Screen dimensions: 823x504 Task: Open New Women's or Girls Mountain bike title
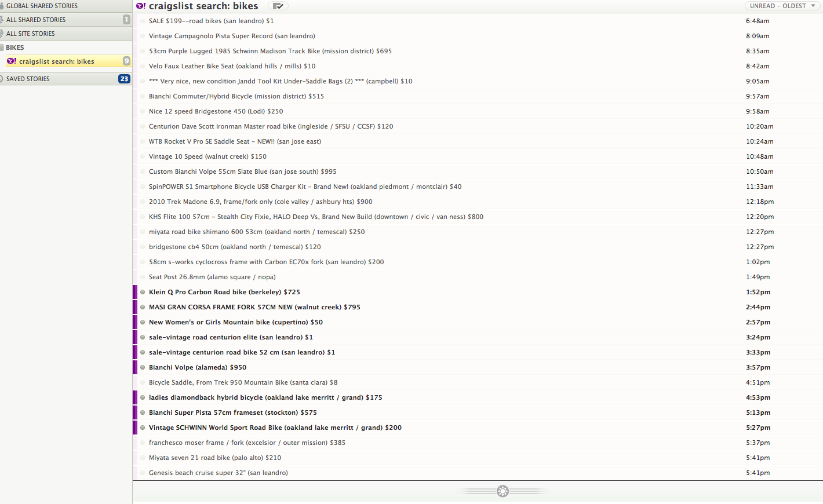pyautogui.click(x=236, y=322)
